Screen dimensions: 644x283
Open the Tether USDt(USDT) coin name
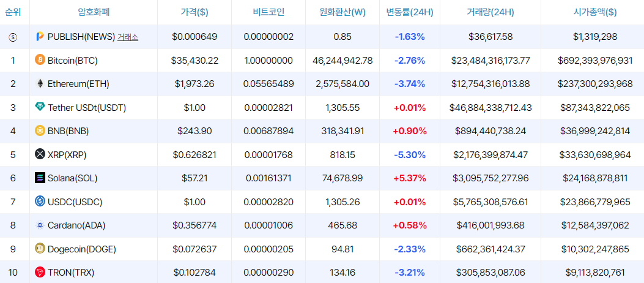[x=87, y=108]
